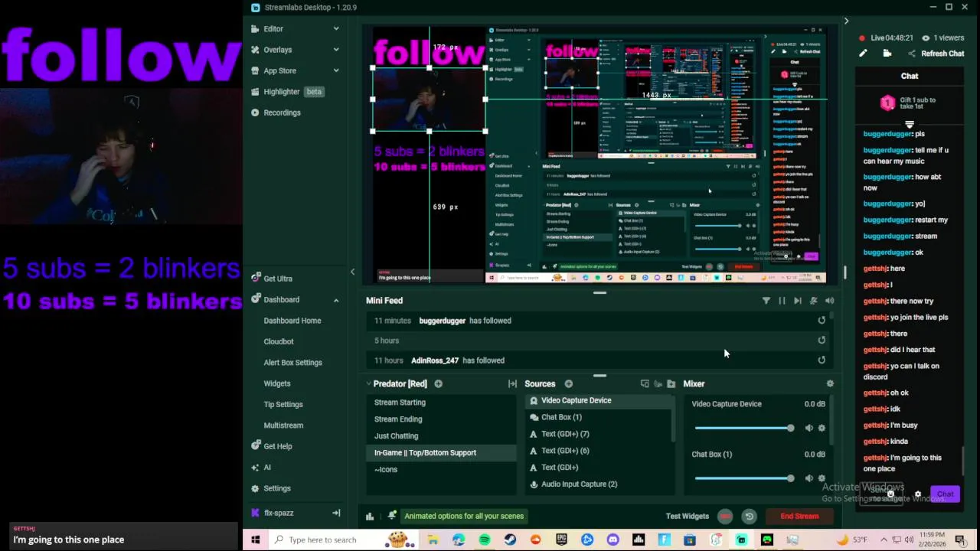Toggle Mini Feed alert muting bell icon
This screenshot has width=980, height=551.
(814, 301)
